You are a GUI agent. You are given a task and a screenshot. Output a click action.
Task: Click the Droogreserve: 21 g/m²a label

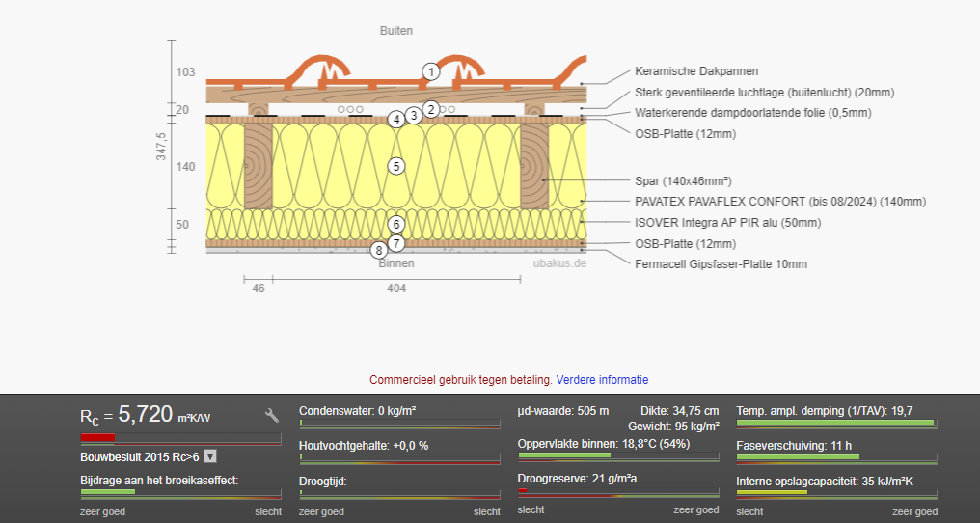click(x=577, y=479)
